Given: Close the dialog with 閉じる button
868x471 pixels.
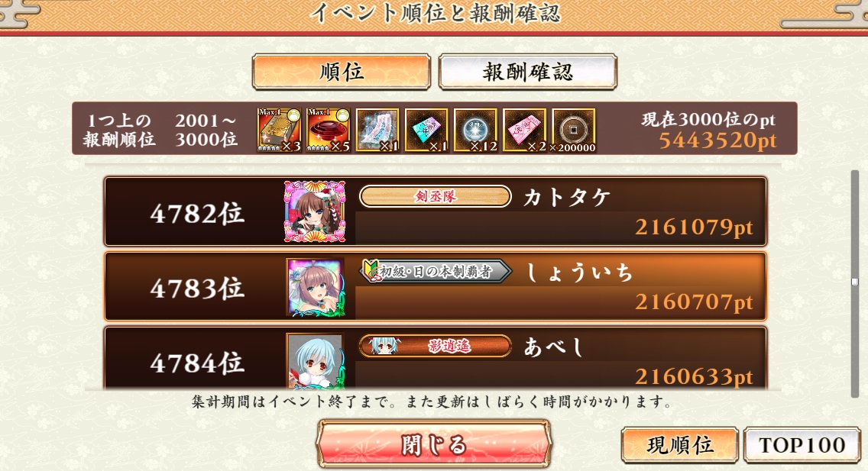Looking at the screenshot, I should 434,444.
